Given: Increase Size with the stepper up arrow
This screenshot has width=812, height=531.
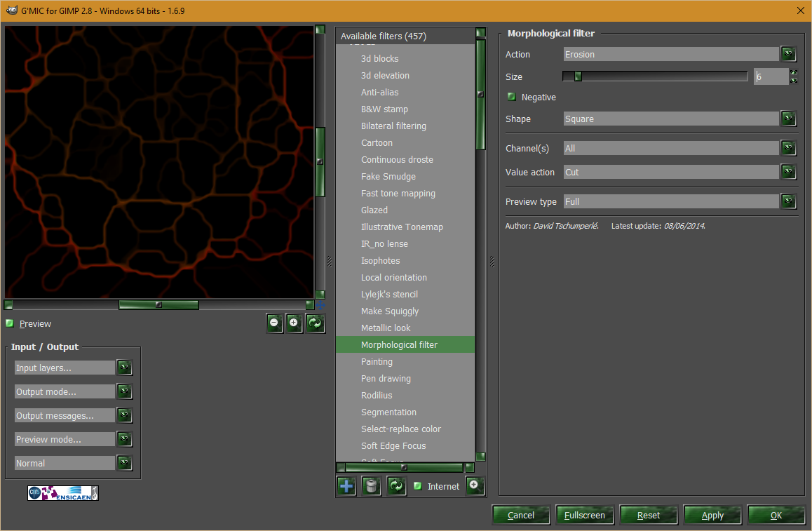Looking at the screenshot, I should pyautogui.click(x=794, y=72).
